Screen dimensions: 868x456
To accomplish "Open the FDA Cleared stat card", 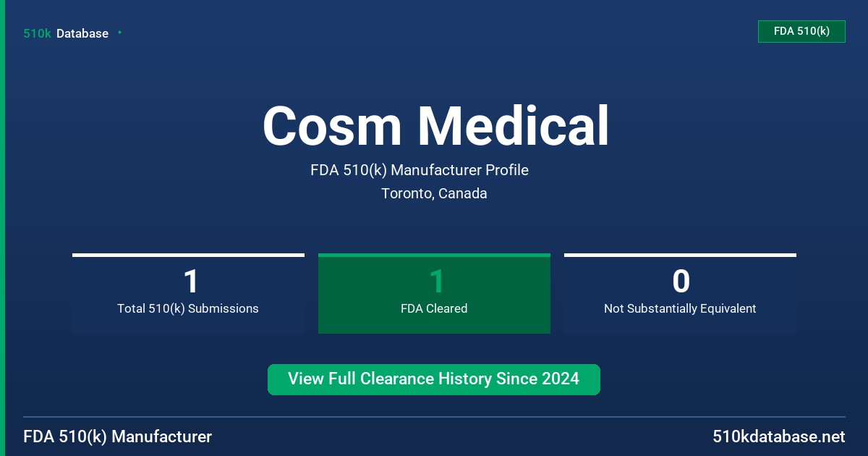I will [x=434, y=293].
